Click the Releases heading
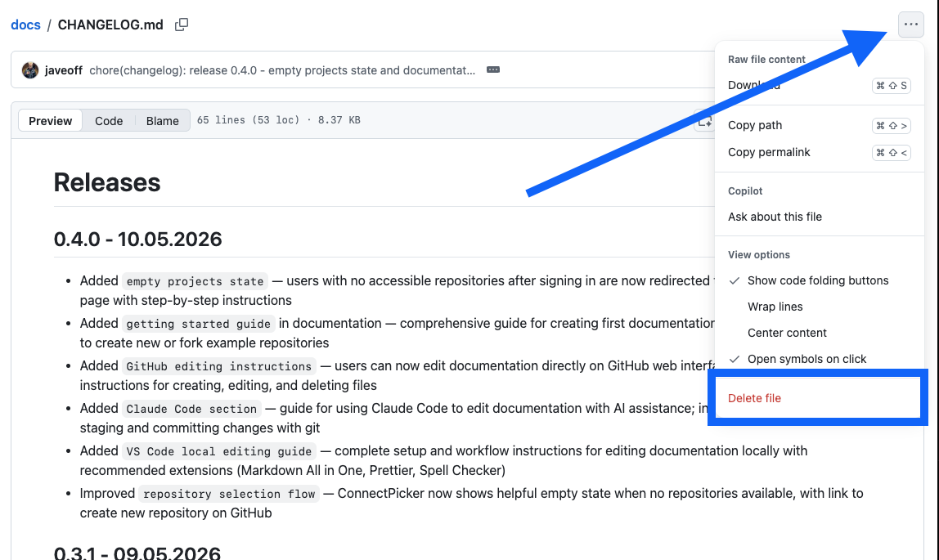 [107, 182]
